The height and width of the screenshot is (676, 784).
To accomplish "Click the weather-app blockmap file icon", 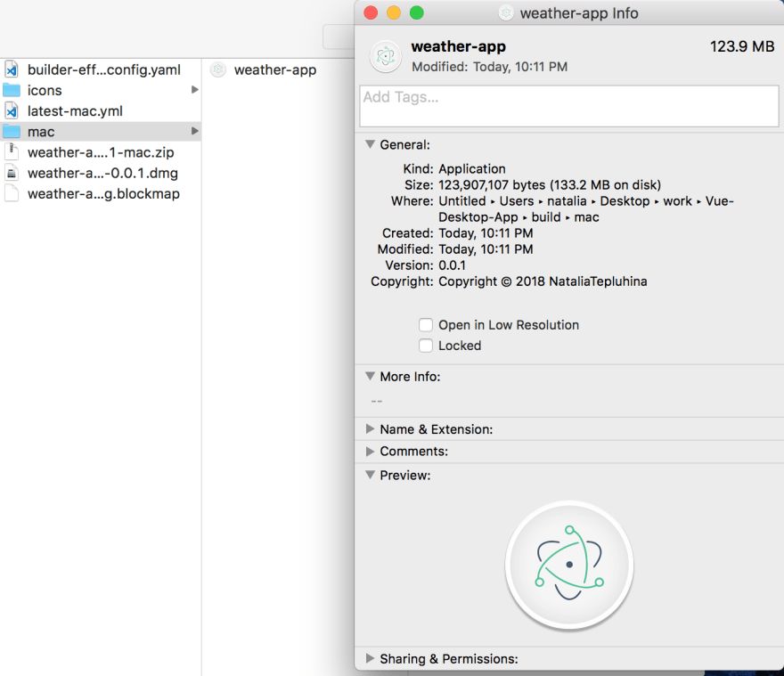I will tap(12, 193).
